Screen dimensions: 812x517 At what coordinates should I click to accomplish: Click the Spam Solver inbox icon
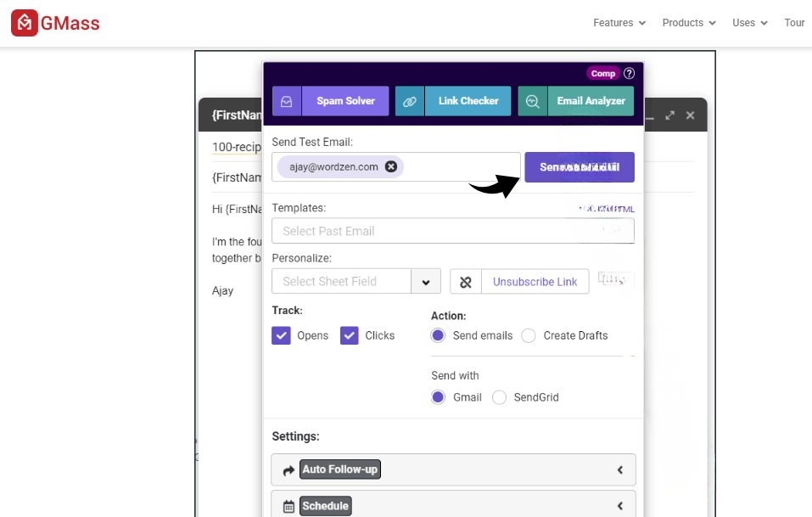pos(287,101)
